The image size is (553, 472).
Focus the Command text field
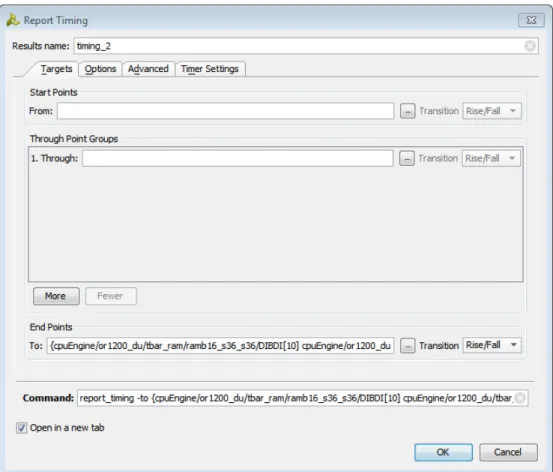point(303,398)
